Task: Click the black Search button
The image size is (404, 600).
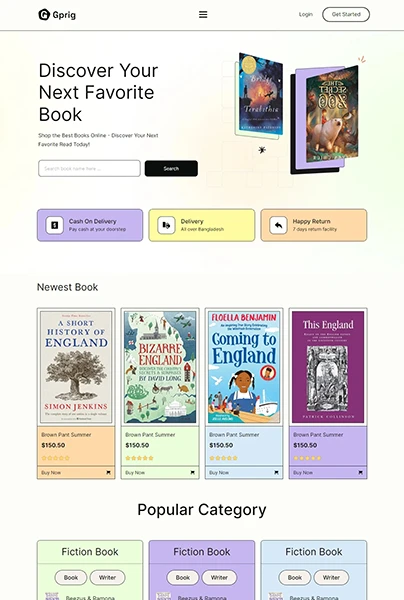Action: [x=171, y=168]
